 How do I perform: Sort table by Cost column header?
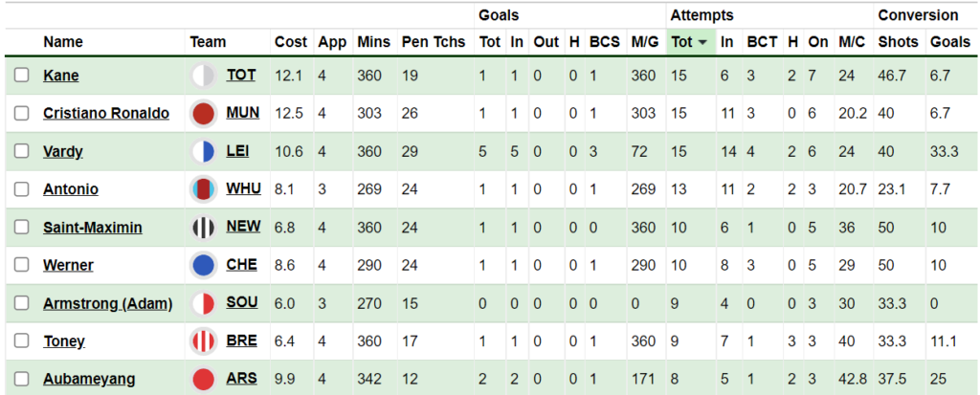coord(291,42)
